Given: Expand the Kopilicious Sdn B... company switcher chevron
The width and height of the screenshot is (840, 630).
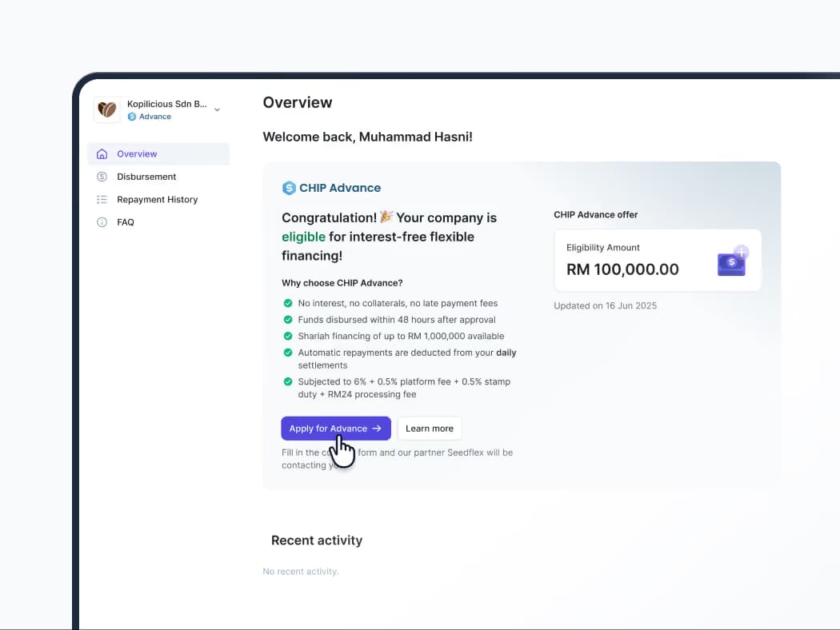Looking at the screenshot, I should point(217,110).
